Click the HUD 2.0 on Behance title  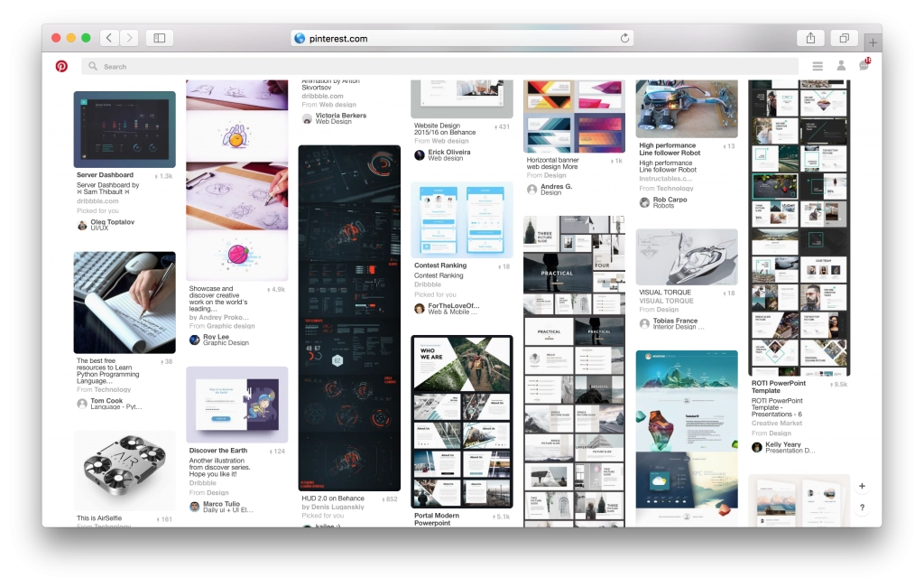tap(333, 498)
